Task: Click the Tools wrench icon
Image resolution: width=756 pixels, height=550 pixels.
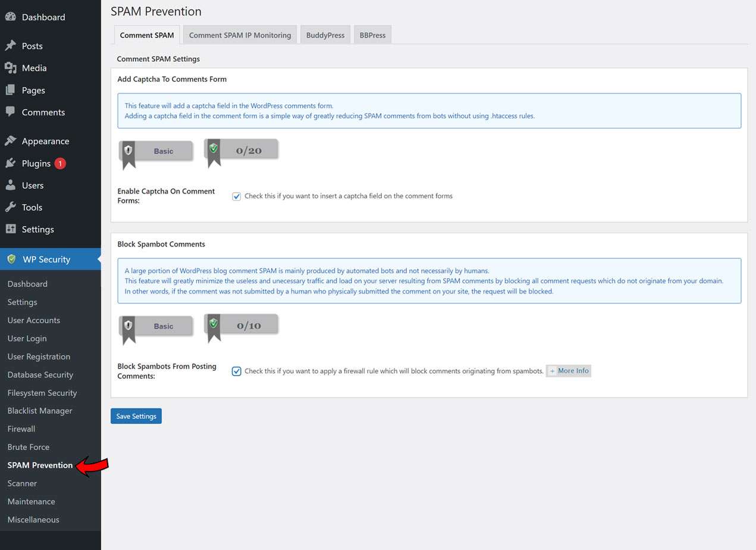Action: 10,207
